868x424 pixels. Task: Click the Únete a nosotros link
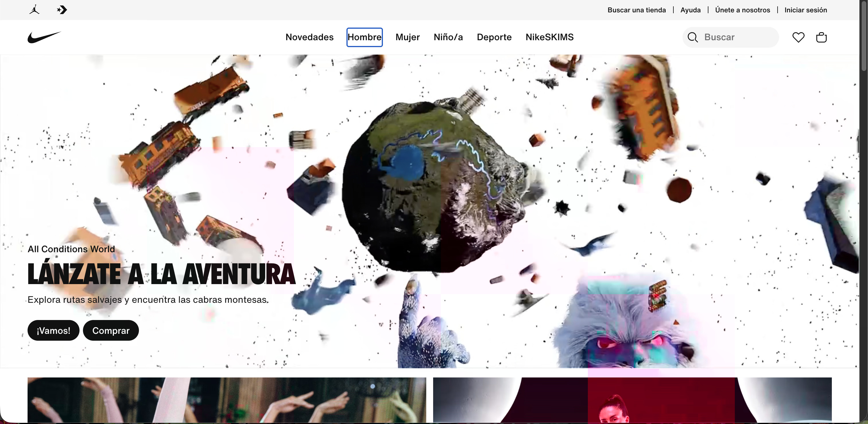(x=742, y=10)
